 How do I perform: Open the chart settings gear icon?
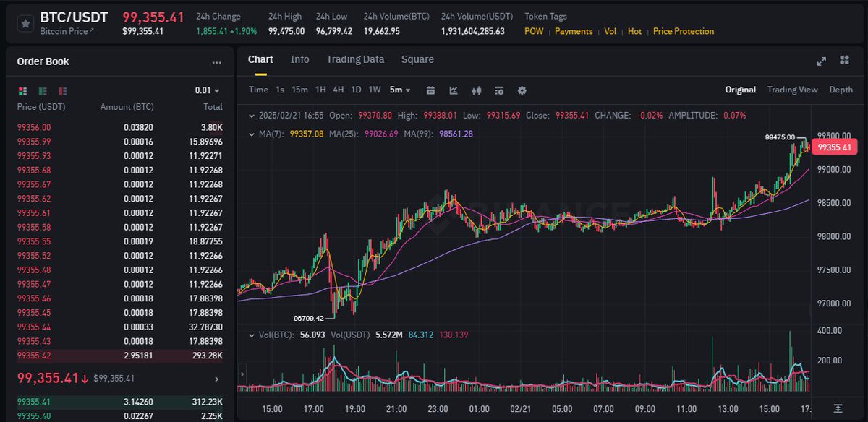pos(522,90)
